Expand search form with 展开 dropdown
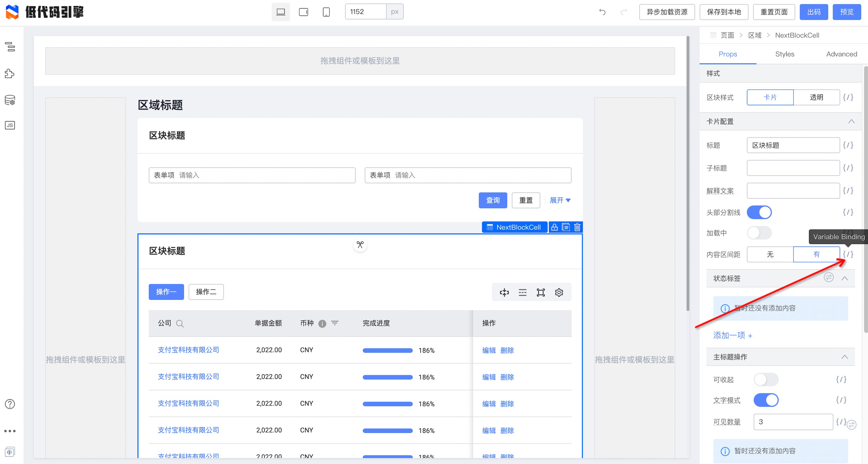This screenshot has height=464, width=868. coord(560,201)
